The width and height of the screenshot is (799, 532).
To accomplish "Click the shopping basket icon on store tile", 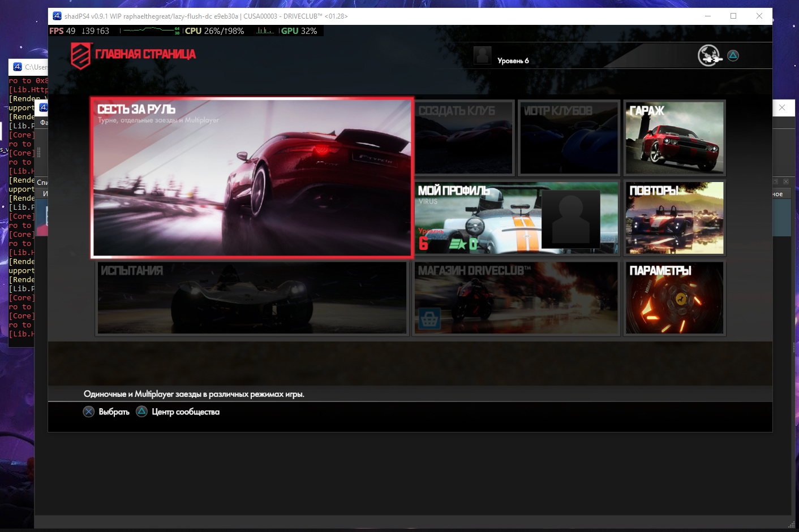I will click(429, 319).
